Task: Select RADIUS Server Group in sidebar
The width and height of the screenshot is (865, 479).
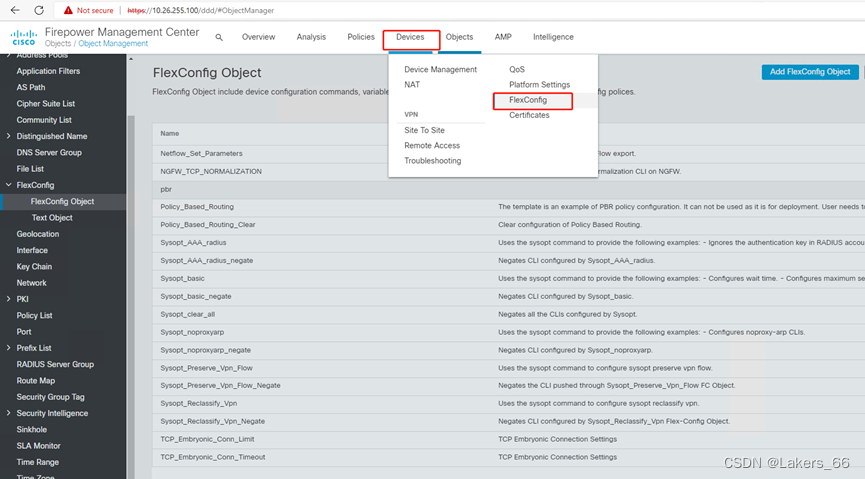Action: point(55,364)
